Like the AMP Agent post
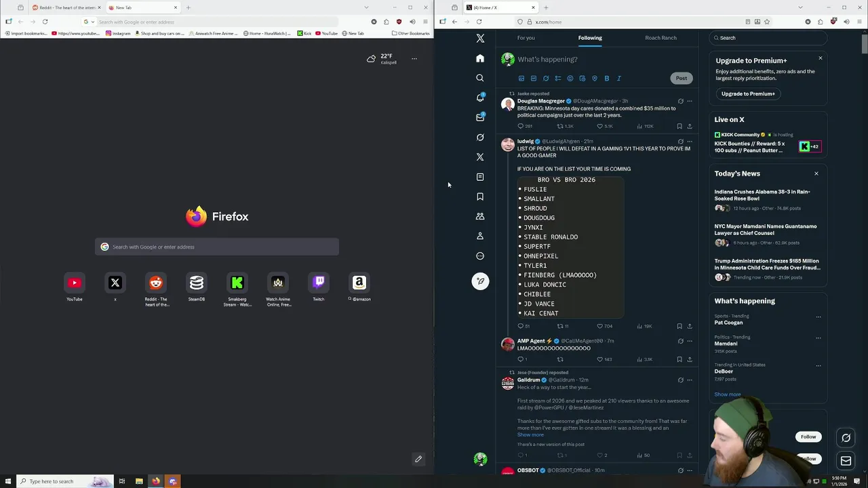868x488 pixels. [x=599, y=359]
